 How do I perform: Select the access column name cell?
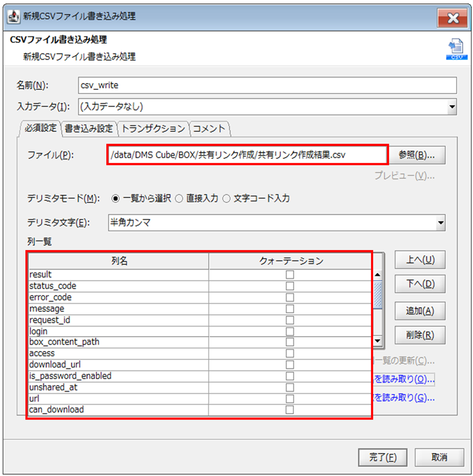tap(119, 354)
